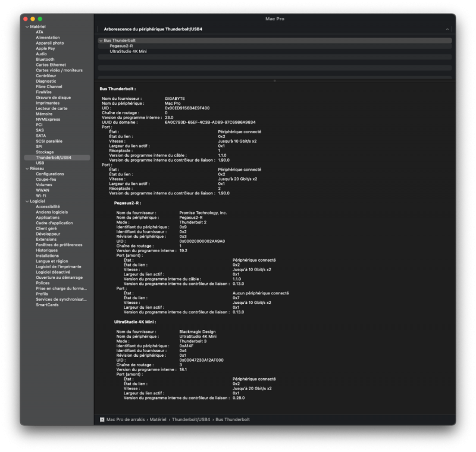Viewport: 476px width, 452px height.
Task: Open Gravure de disque
Action: [x=53, y=98]
